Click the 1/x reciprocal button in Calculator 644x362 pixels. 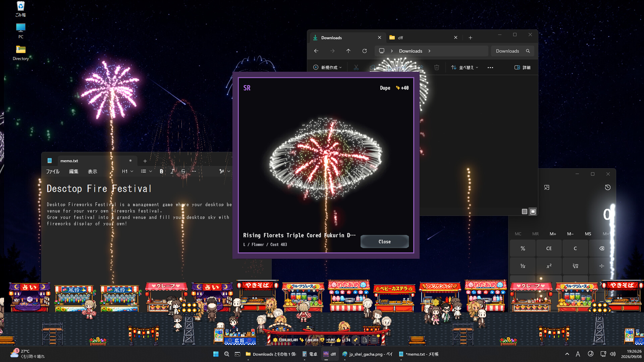523,266
